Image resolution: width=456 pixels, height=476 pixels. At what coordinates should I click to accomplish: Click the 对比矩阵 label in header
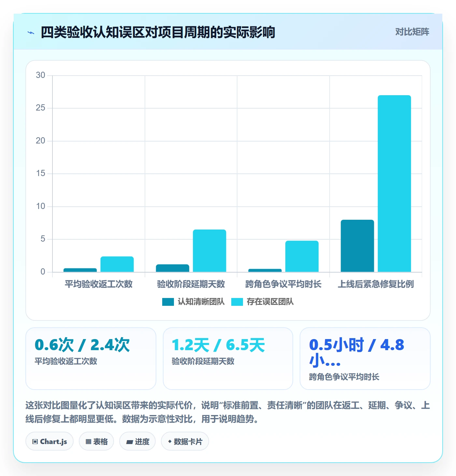[x=412, y=32]
